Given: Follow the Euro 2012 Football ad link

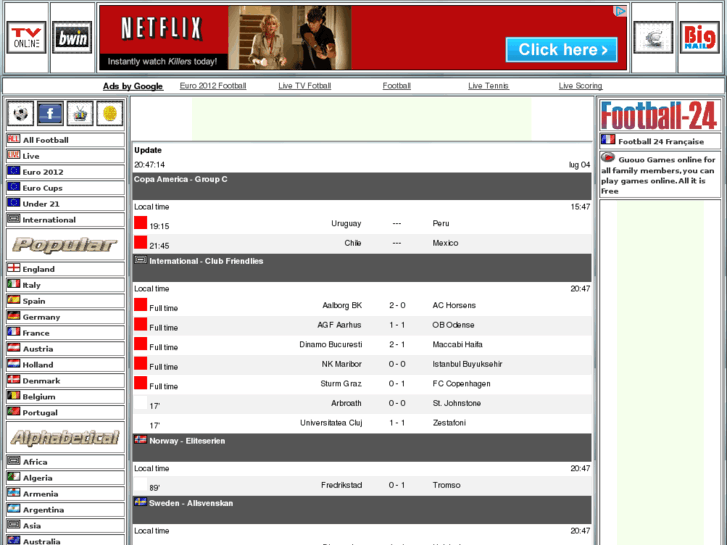Looking at the screenshot, I should point(213,86).
